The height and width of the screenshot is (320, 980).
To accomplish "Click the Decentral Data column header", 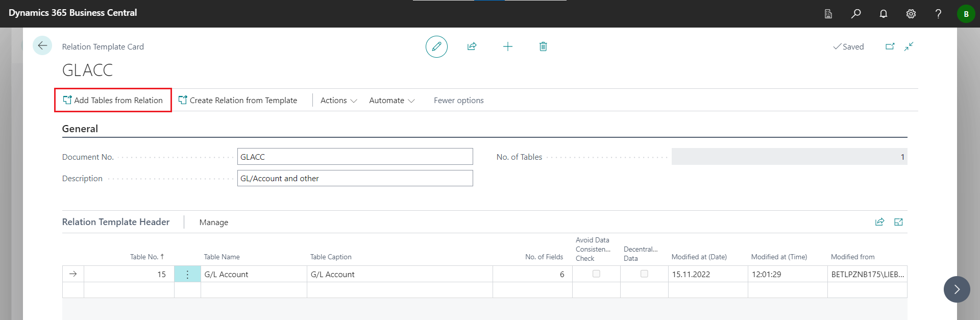I will coord(641,254).
